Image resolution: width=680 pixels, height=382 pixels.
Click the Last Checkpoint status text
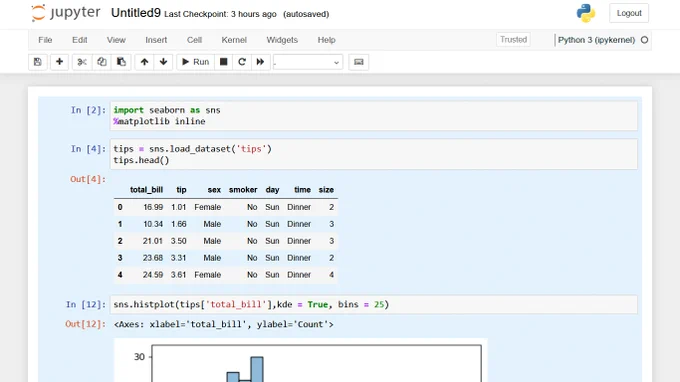(220, 14)
